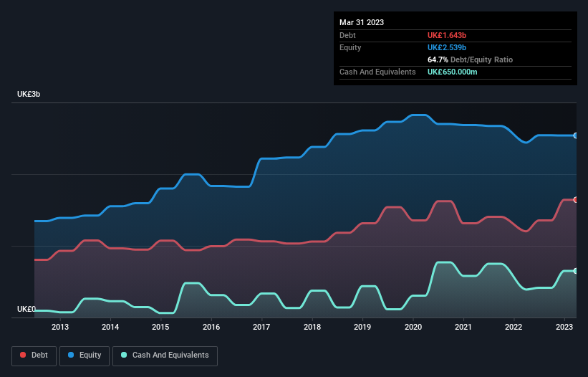Click the 2019 x-axis label
The width and height of the screenshot is (588, 377).
click(362, 327)
